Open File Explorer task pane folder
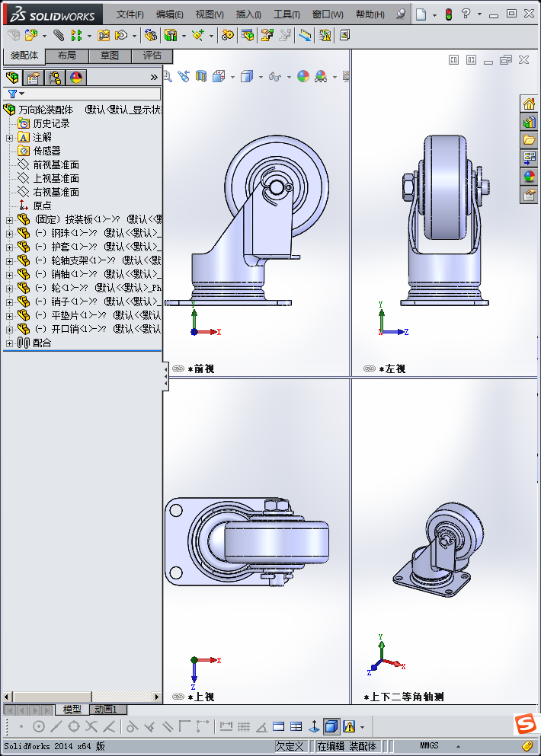Screen dimensions: 541x756 pyautogui.click(x=529, y=140)
